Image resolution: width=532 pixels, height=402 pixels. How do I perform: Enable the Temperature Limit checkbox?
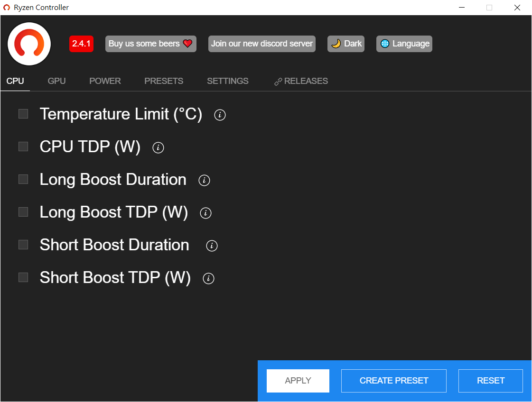pos(23,114)
